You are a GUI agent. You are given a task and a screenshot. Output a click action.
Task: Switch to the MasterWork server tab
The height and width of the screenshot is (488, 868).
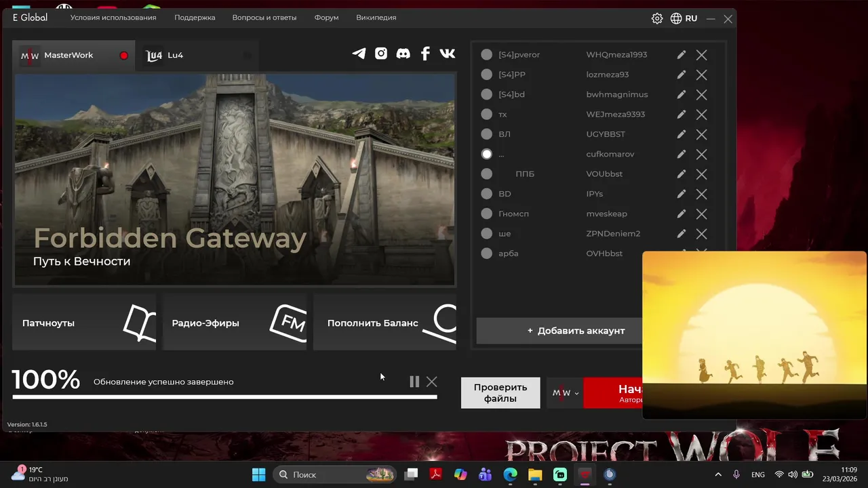(74, 56)
